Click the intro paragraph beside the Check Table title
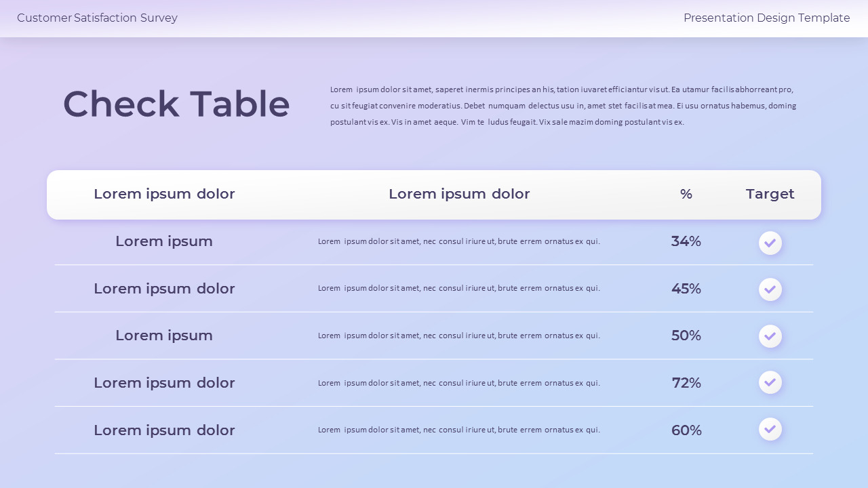The height and width of the screenshot is (488, 868). 563,106
